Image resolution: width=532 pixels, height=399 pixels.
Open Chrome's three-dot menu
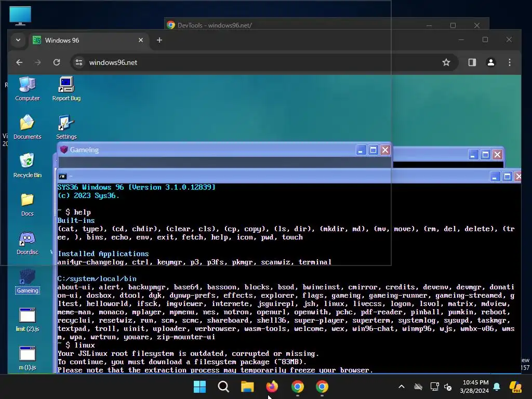pyautogui.click(x=510, y=62)
